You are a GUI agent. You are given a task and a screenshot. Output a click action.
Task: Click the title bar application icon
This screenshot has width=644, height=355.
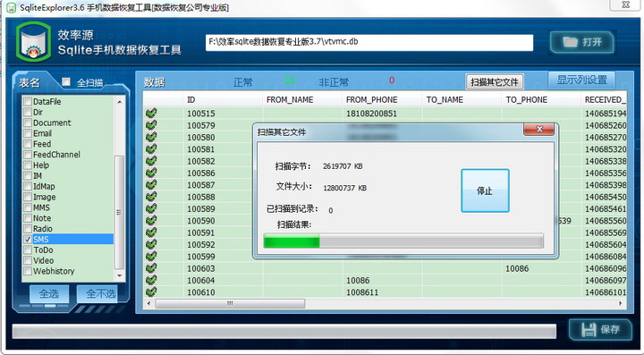[11, 7]
